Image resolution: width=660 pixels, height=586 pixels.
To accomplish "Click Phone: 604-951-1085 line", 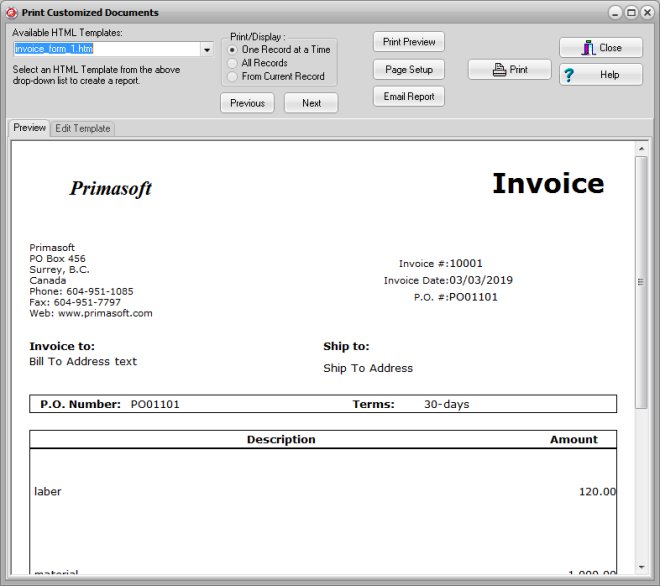I will click(x=81, y=291).
